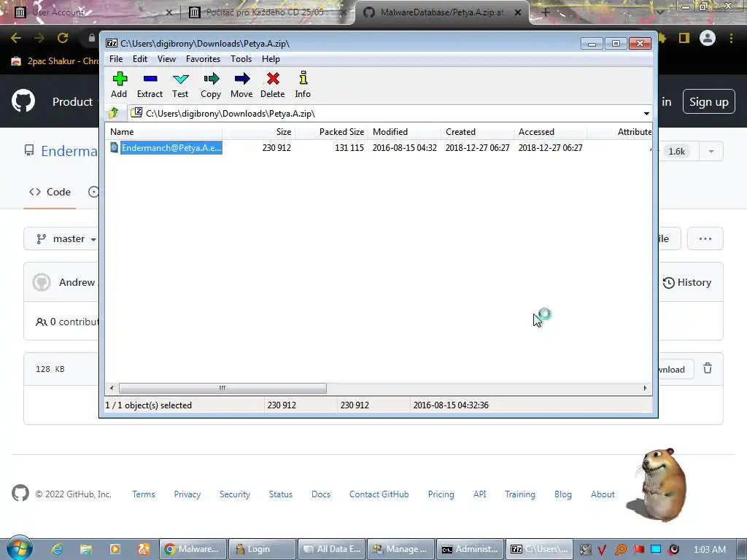Launch Internet Explorer from taskbar

[57, 549]
